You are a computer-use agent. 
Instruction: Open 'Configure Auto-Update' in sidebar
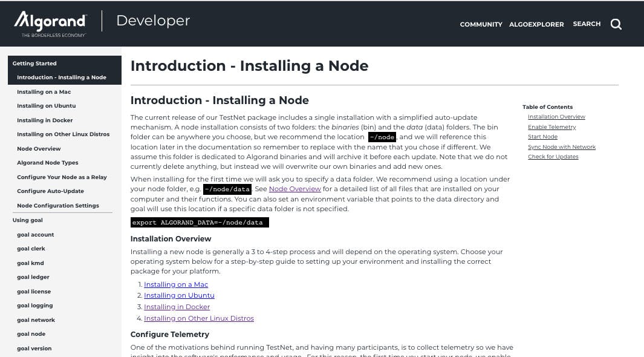tap(51, 191)
